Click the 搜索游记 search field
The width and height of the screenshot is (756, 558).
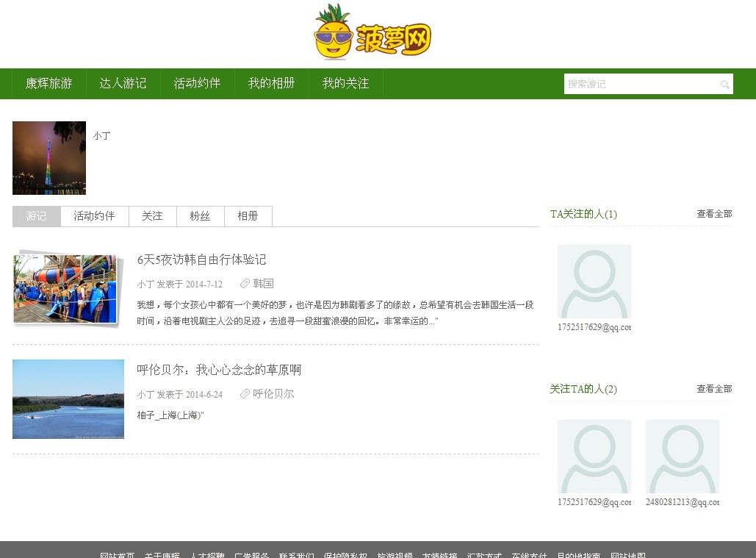point(639,85)
